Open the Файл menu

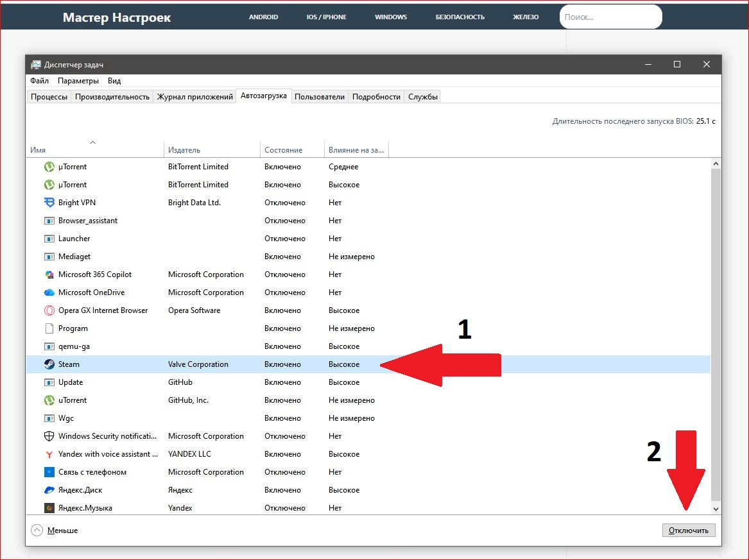tap(40, 81)
